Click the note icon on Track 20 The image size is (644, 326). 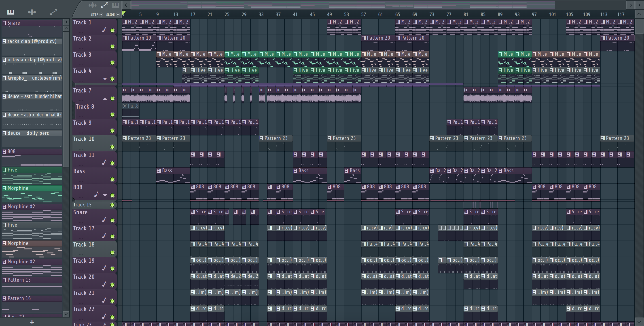coord(104,284)
